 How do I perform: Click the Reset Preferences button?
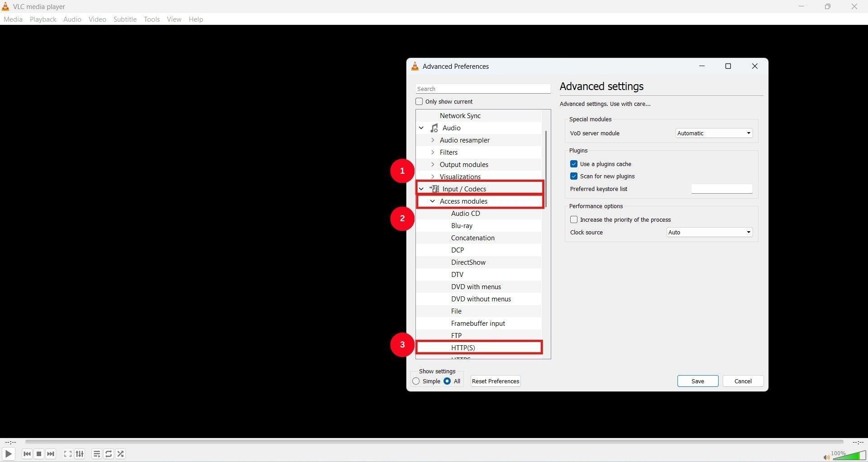[x=495, y=381]
